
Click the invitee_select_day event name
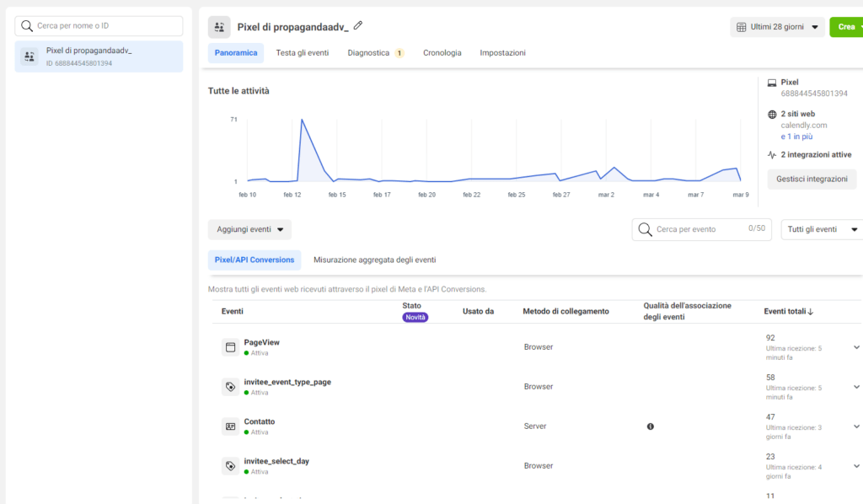tap(276, 461)
